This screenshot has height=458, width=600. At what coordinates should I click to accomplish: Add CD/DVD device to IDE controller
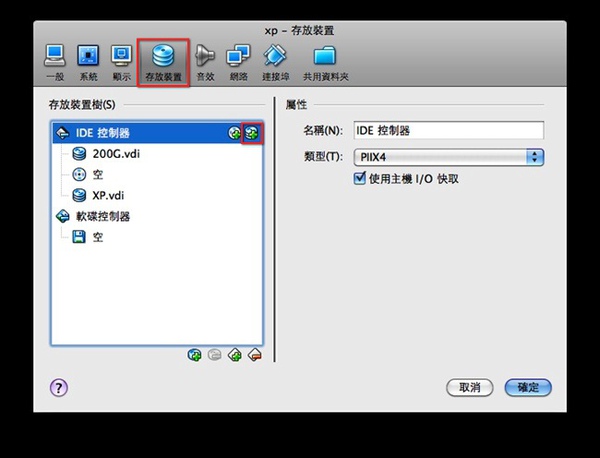click(234, 133)
